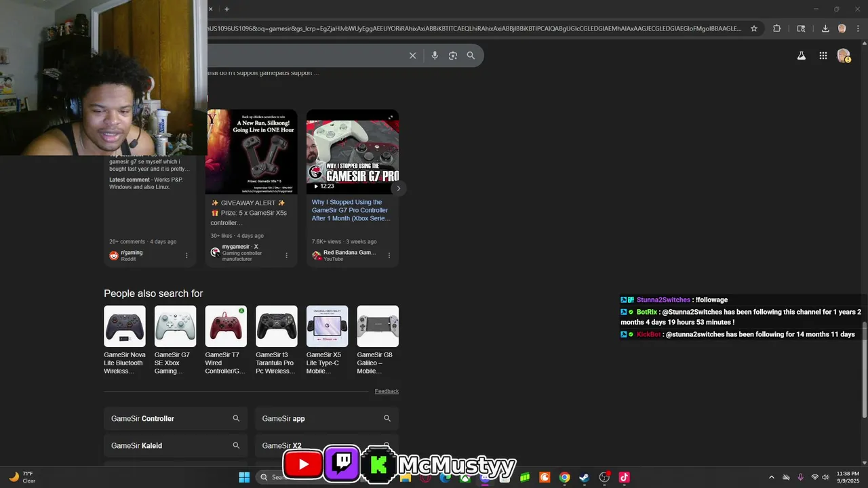868x488 pixels.
Task: Play the GameSir G7 Pro video thumbnail
Action: 353,152
